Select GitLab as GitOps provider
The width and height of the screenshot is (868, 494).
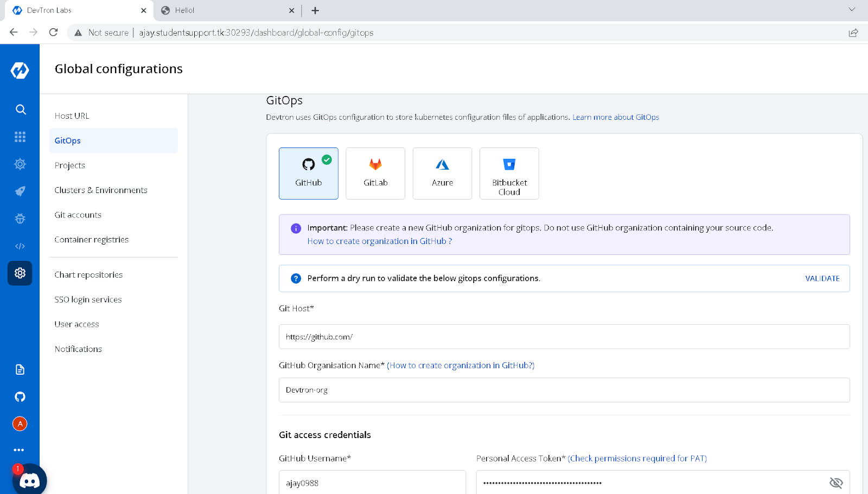(x=375, y=174)
